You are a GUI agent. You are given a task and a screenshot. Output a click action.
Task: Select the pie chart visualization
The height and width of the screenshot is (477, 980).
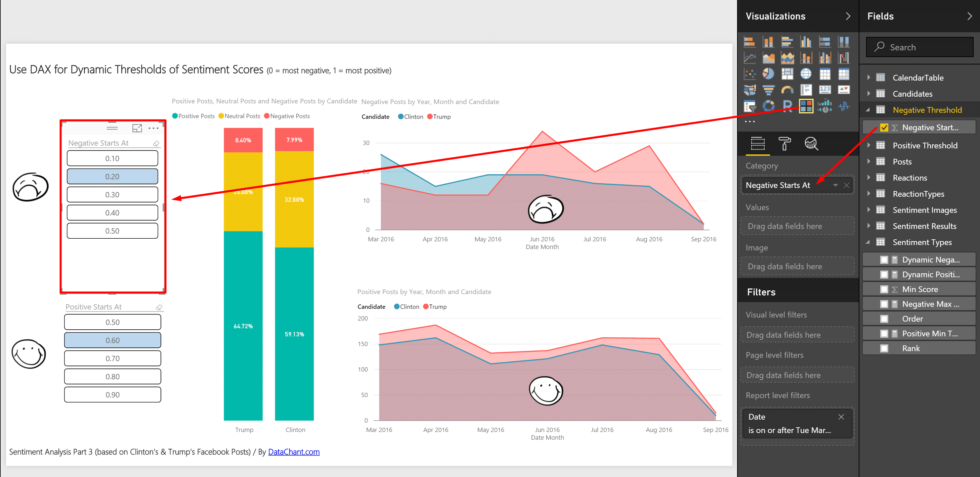click(x=768, y=74)
